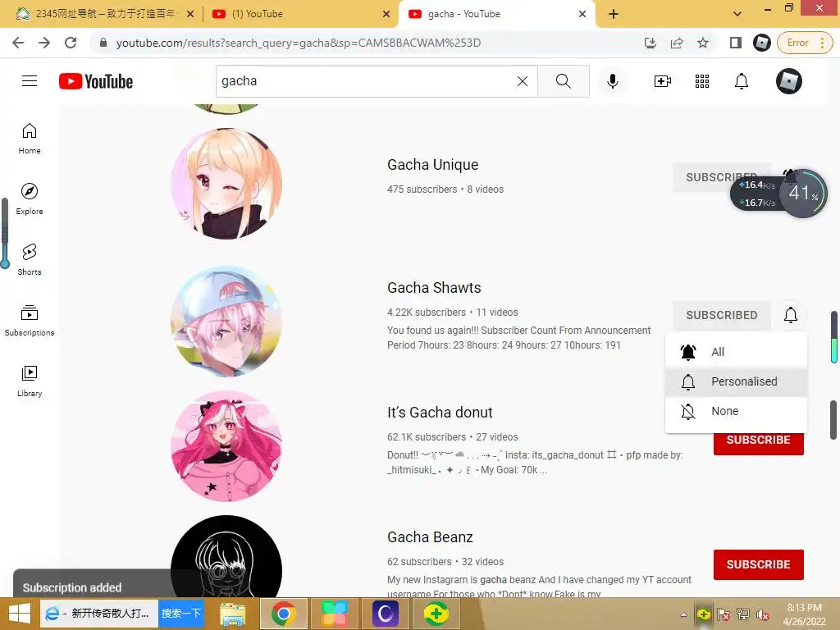Viewport: 840px width, 630px height.
Task: Open Gacha Shawts channel title
Action: point(434,288)
